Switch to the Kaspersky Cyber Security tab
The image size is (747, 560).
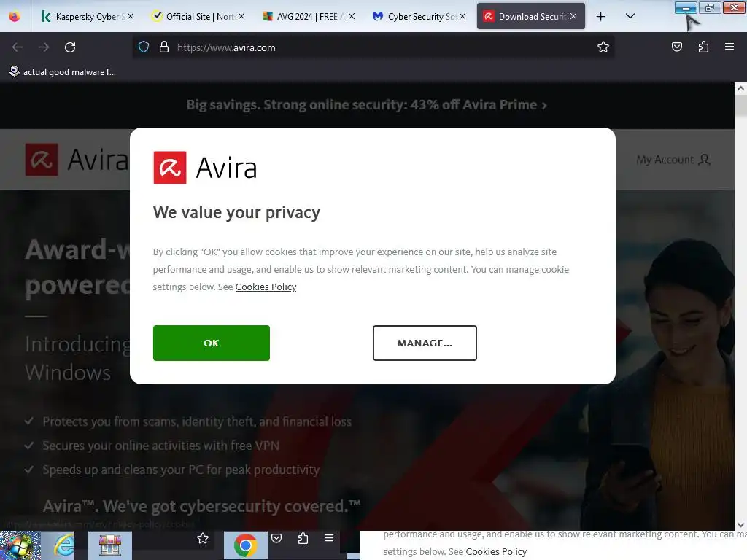pyautogui.click(x=88, y=17)
